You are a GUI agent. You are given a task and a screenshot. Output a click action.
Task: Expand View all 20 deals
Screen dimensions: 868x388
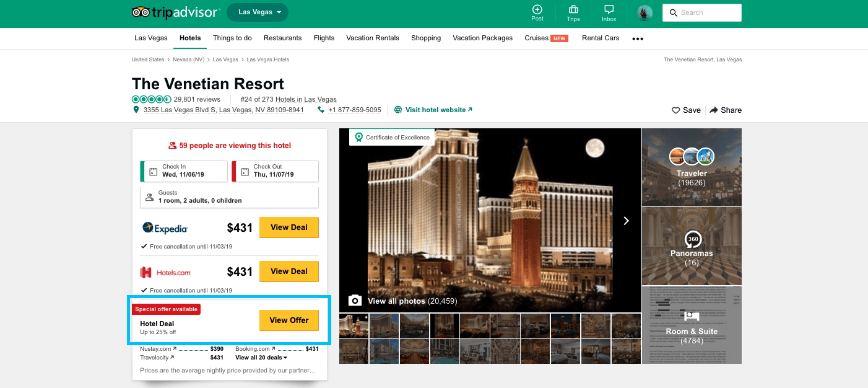(x=261, y=358)
